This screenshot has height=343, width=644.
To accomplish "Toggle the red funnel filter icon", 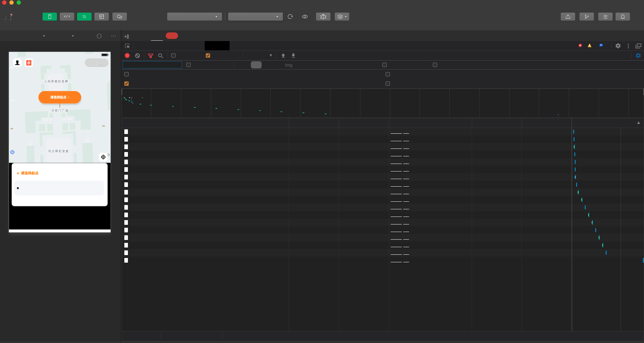I will pyautogui.click(x=151, y=55).
